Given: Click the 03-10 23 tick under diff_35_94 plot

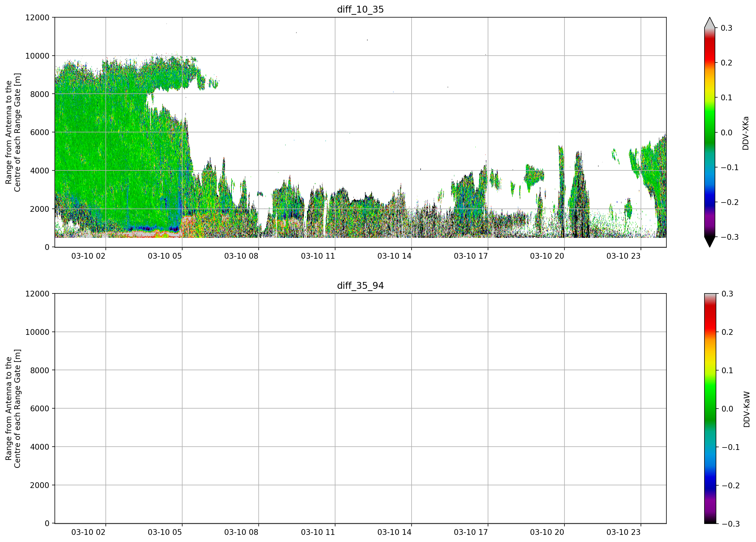Looking at the screenshot, I should pyautogui.click(x=623, y=532).
